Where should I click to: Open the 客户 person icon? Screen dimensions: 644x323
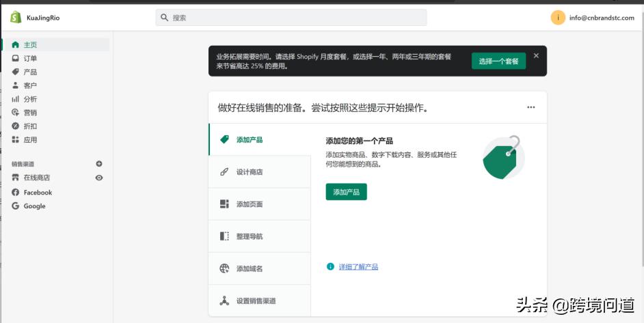pos(15,85)
